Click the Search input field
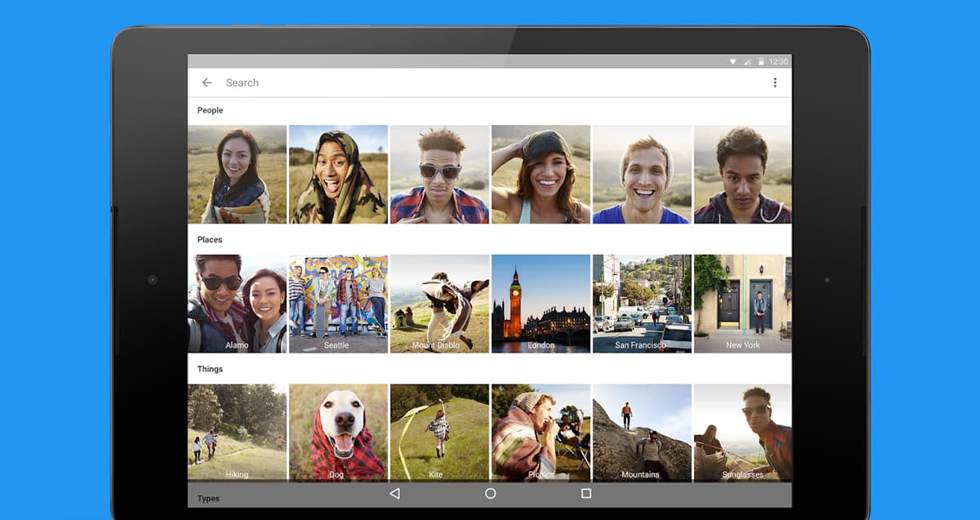 (x=490, y=82)
